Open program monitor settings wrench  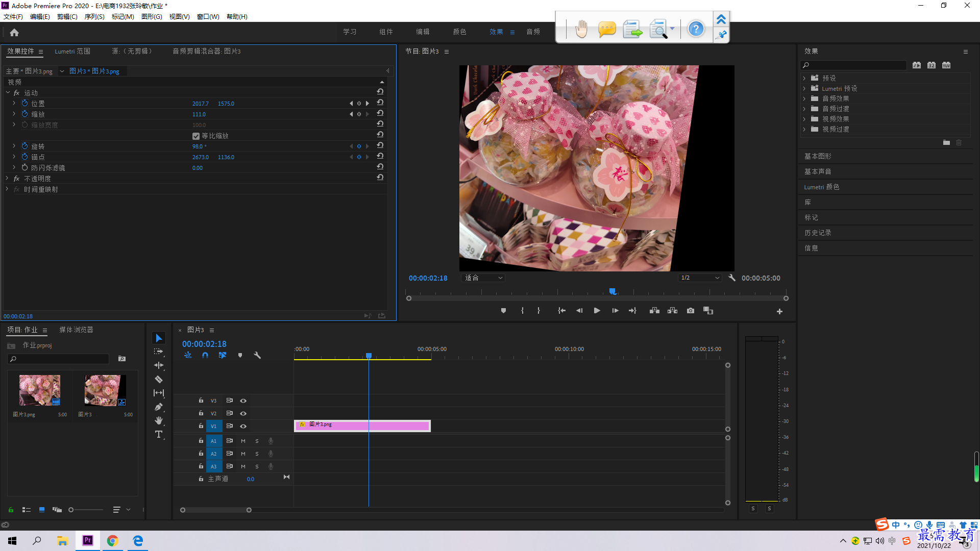(x=732, y=278)
